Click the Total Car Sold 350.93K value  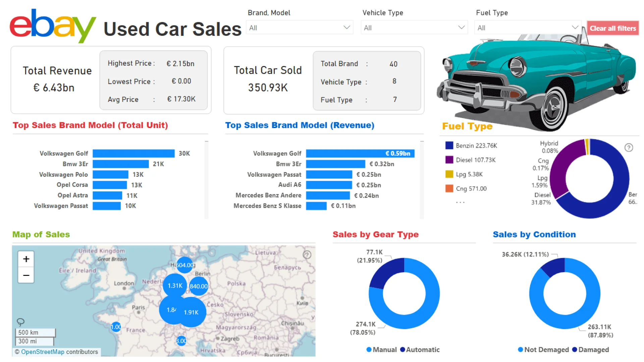268,87
